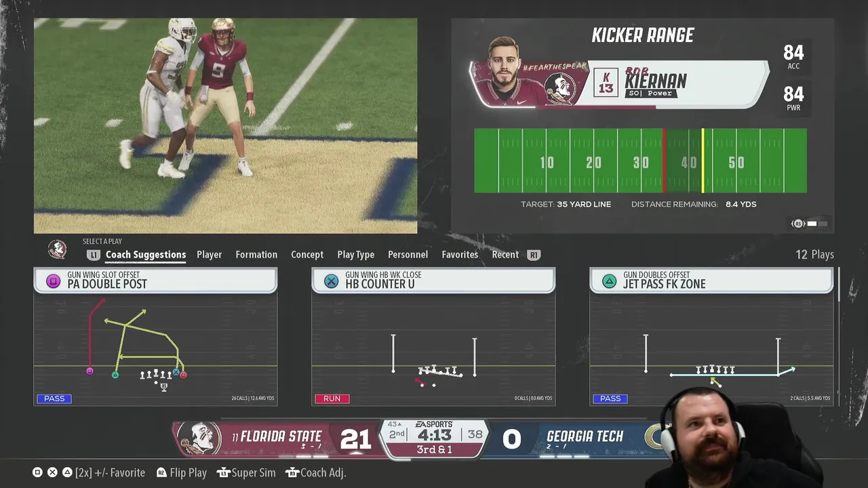Screen dimensions: 868x488
Task: Click the 'TARGET: 35 YARD LINE' text
Action: point(566,204)
